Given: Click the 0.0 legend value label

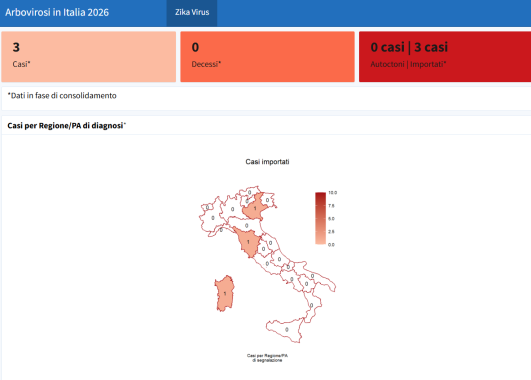Looking at the screenshot, I should 331,245.
